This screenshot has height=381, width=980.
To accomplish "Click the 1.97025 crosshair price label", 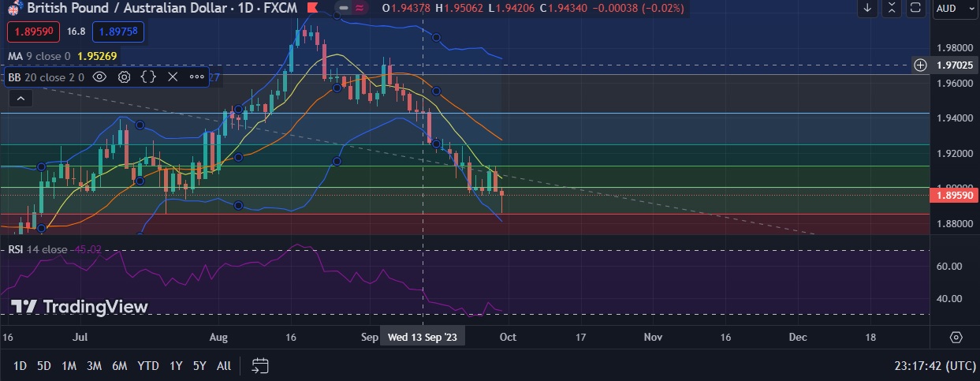I will click(954, 65).
